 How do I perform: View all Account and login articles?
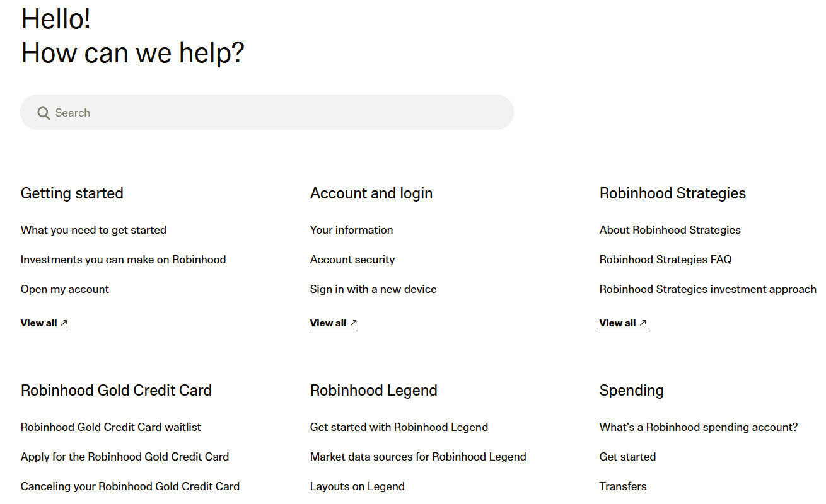328,323
